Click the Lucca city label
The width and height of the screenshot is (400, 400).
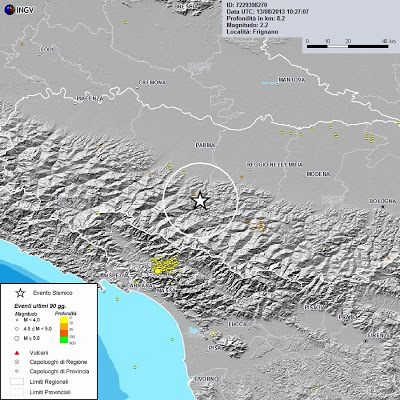(x=237, y=324)
